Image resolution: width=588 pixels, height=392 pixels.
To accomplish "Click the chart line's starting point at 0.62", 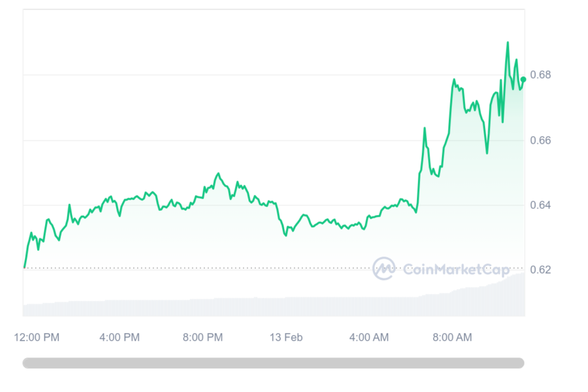I will [25, 267].
